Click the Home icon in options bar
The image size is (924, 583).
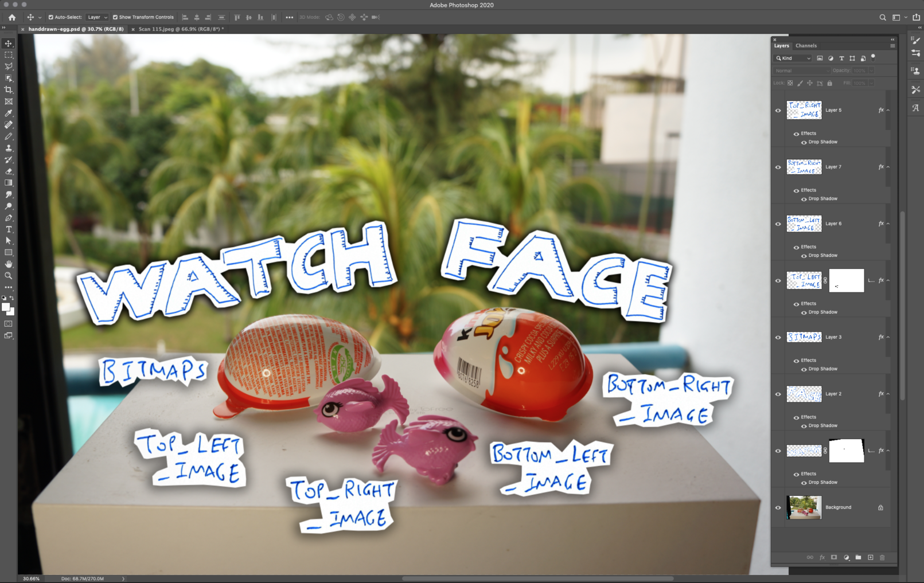point(12,17)
